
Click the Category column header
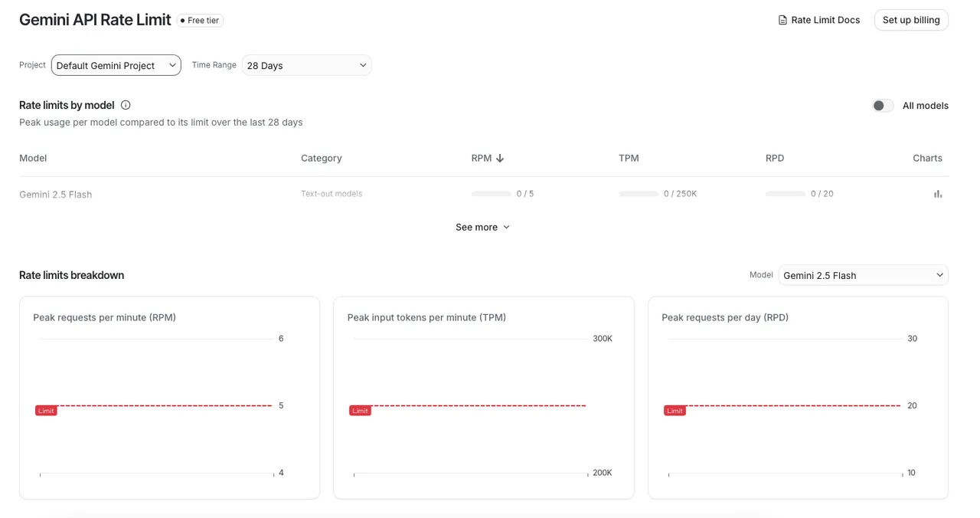coord(321,158)
